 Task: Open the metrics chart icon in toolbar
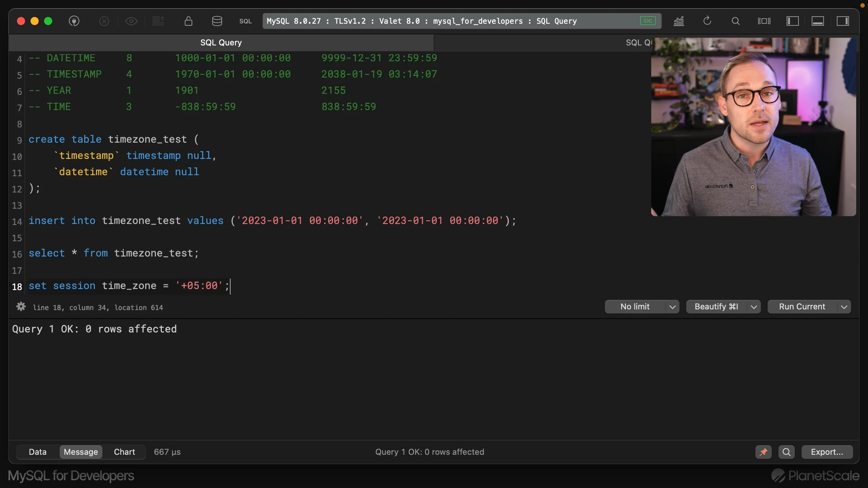(x=679, y=21)
